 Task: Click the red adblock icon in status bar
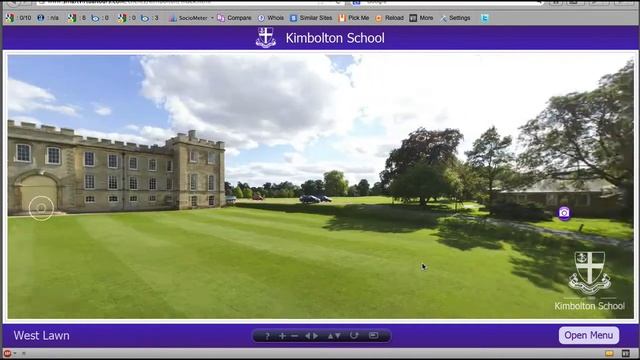pos(7,353)
